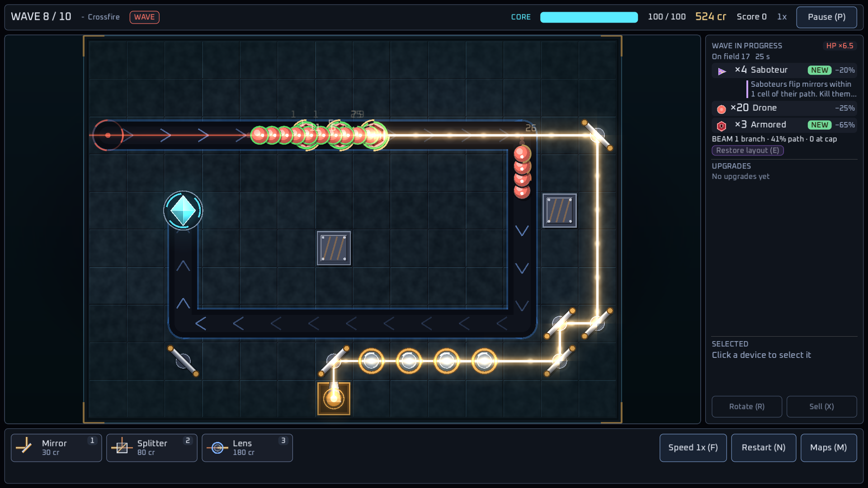Select the first lens nearest the emitter

pos(371,361)
